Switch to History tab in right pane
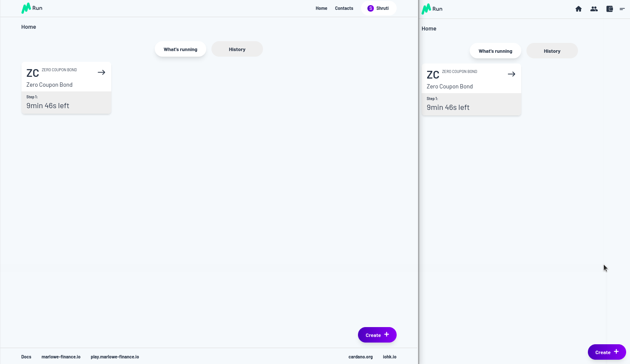Screen dimensions: 630x364 pyautogui.click(x=552, y=51)
